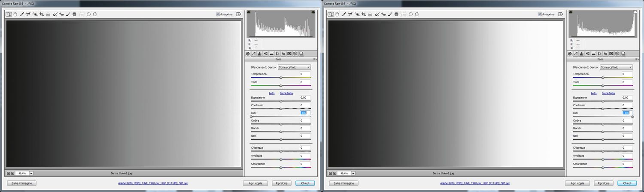Toggle Anteprima preview in right window
This screenshot has width=644, height=192.
click(x=541, y=14)
